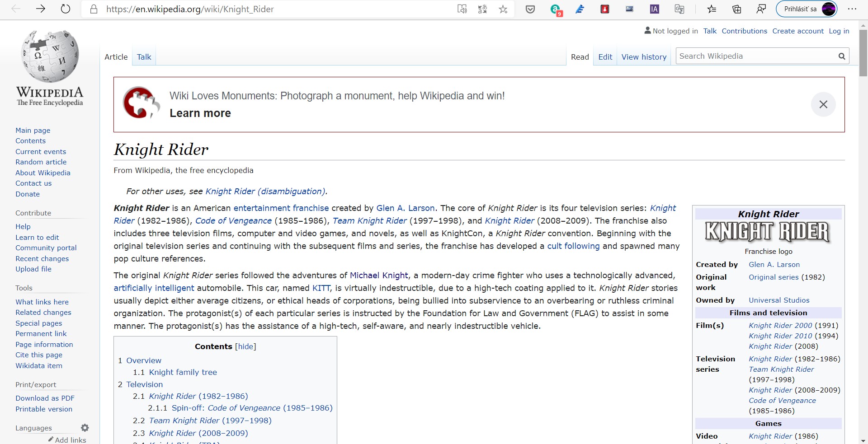868x444 pixels.
Task: Open Current events in the sidebar
Action: pos(41,151)
